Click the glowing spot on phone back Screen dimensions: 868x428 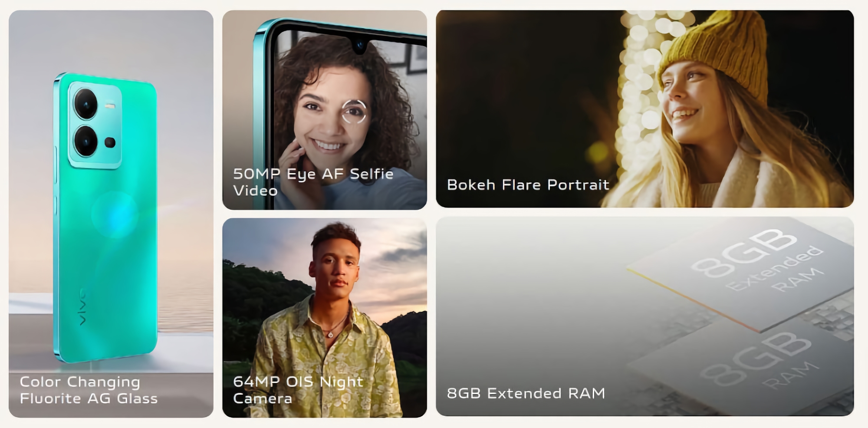pyautogui.click(x=115, y=214)
